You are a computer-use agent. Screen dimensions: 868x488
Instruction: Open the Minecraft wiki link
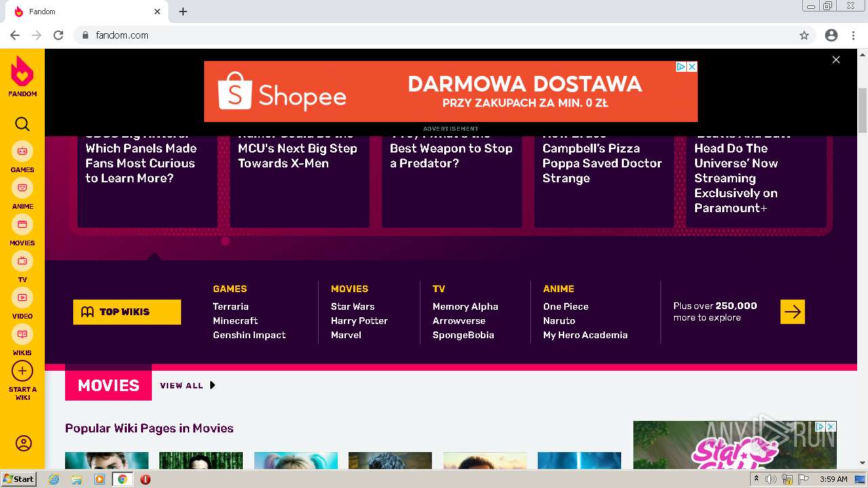pyautogui.click(x=235, y=321)
